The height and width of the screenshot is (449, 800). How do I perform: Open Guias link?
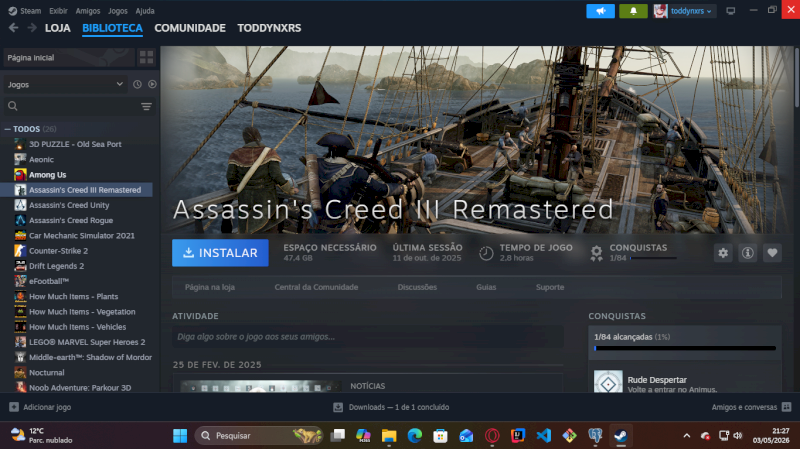pyautogui.click(x=486, y=287)
